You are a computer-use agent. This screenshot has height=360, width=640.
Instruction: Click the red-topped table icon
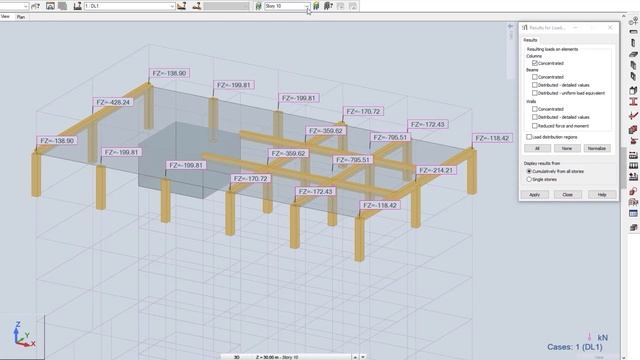click(x=633, y=166)
